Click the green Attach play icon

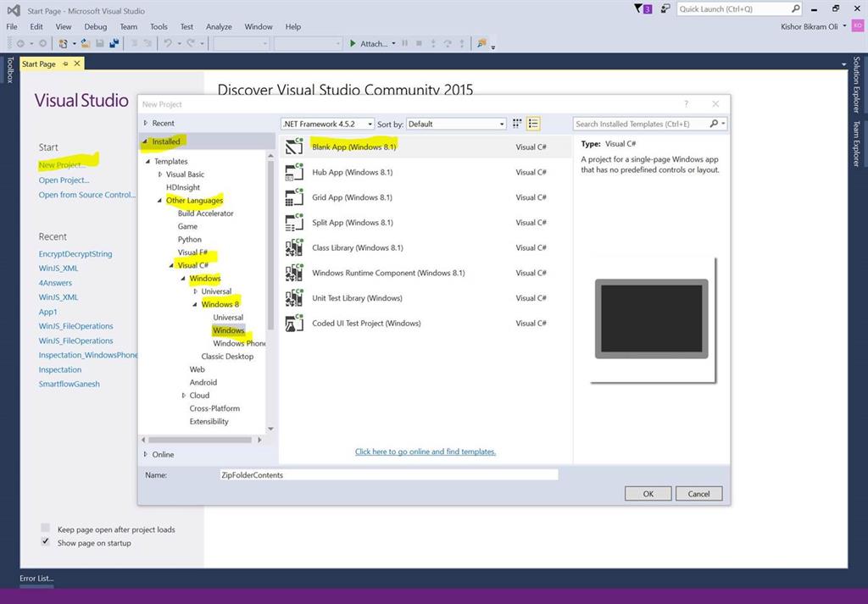353,43
